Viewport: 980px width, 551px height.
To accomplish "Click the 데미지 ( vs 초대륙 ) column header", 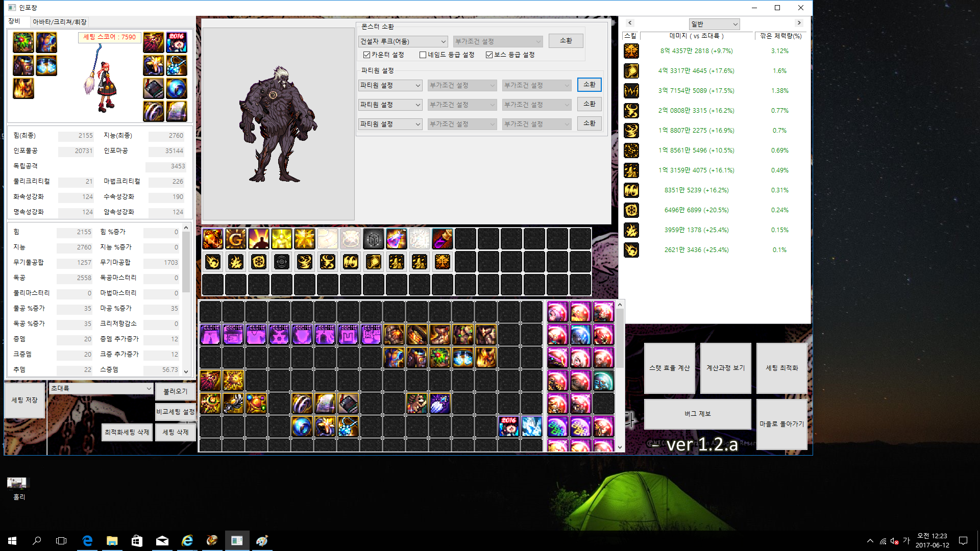I will 697,36.
